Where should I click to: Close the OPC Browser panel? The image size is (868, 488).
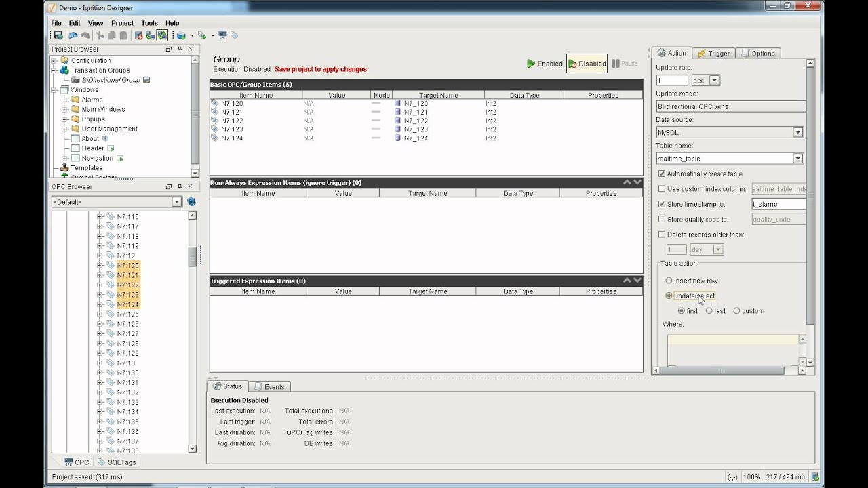click(x=190, y=186)
